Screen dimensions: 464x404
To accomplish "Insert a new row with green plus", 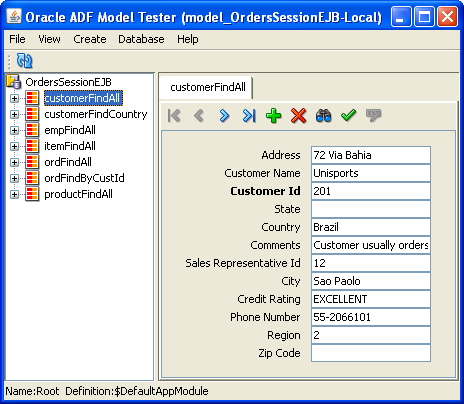I will 274,116.
